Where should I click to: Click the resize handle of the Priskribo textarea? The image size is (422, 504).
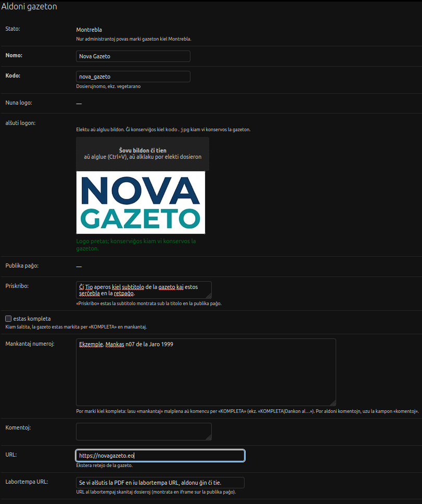coord(209,296)
